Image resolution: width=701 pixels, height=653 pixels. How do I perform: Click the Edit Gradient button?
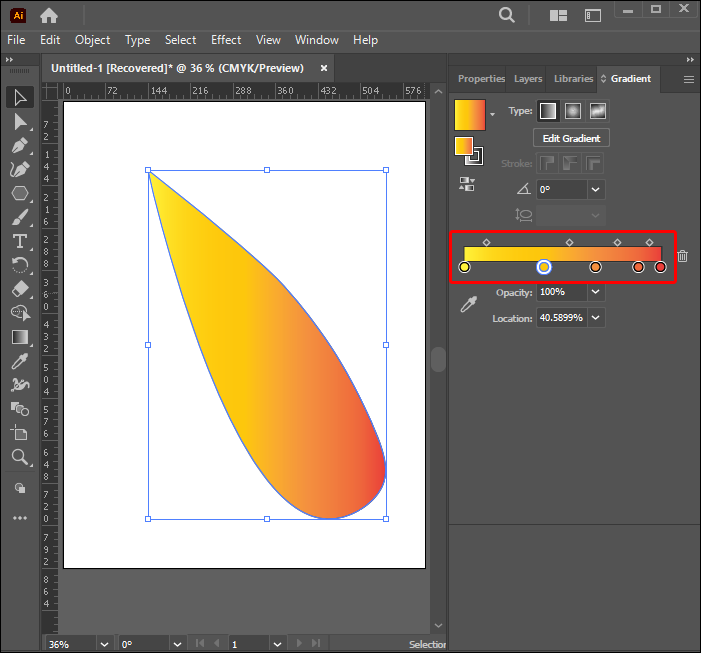pos(571,138)
